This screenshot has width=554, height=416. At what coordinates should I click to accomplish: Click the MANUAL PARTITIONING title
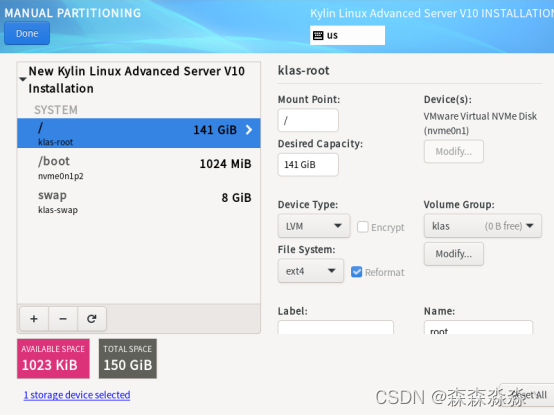point(73,13)
